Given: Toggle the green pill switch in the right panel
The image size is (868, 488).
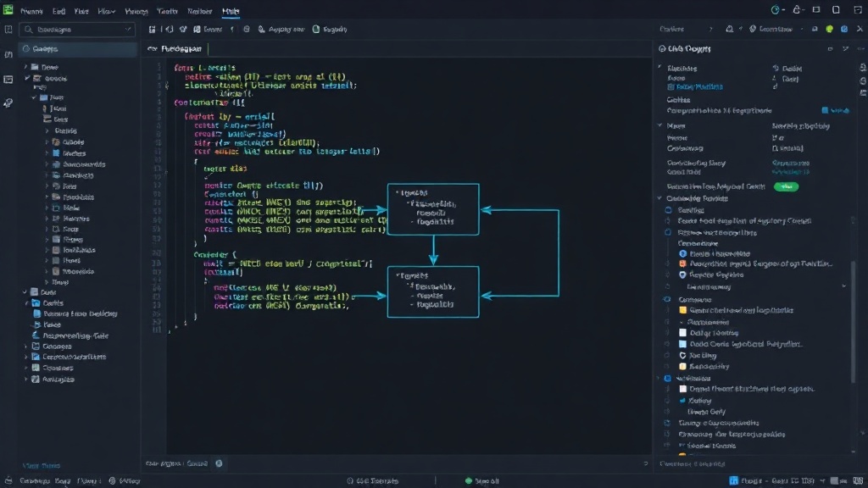Looking at the screenshot, I should click(x=786, y=186).
